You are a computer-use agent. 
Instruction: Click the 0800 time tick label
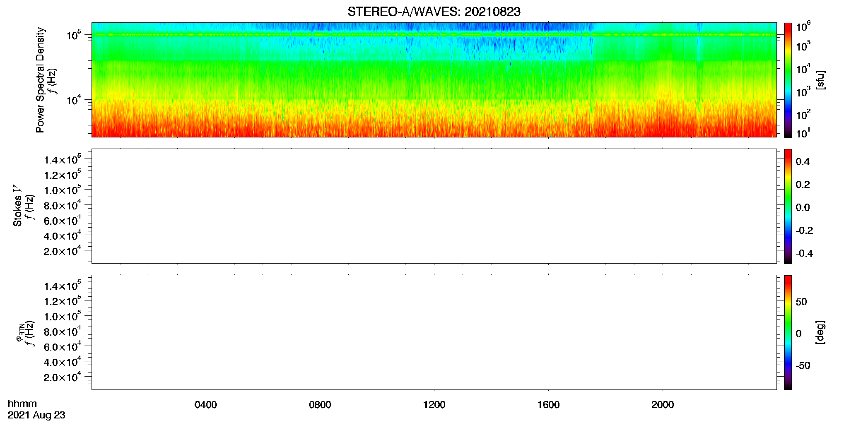pos(320,405)
